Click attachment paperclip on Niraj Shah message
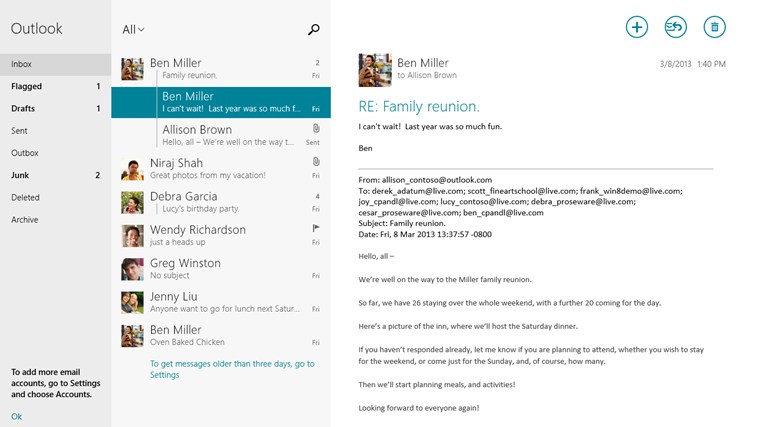This screenshot has width=759, height=427. tap(316, 162)
